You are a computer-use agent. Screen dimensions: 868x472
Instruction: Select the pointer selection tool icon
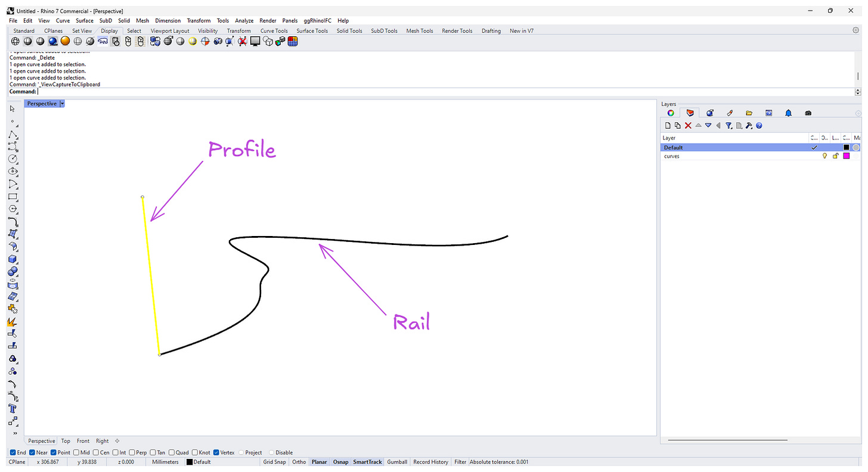13,109
